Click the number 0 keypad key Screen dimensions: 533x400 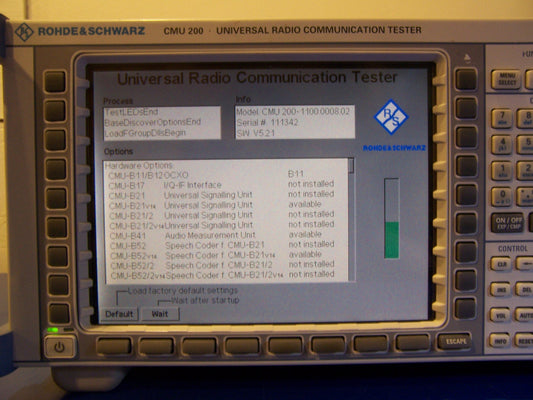502,197
